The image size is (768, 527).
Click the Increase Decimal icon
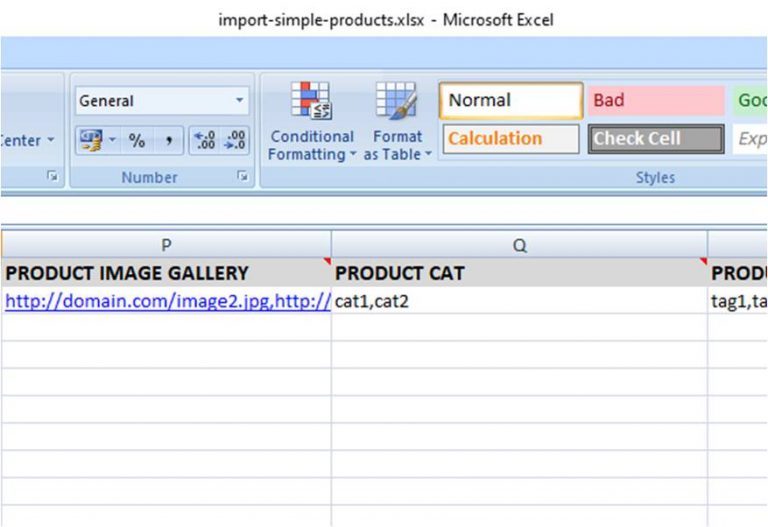pos(204,141)
